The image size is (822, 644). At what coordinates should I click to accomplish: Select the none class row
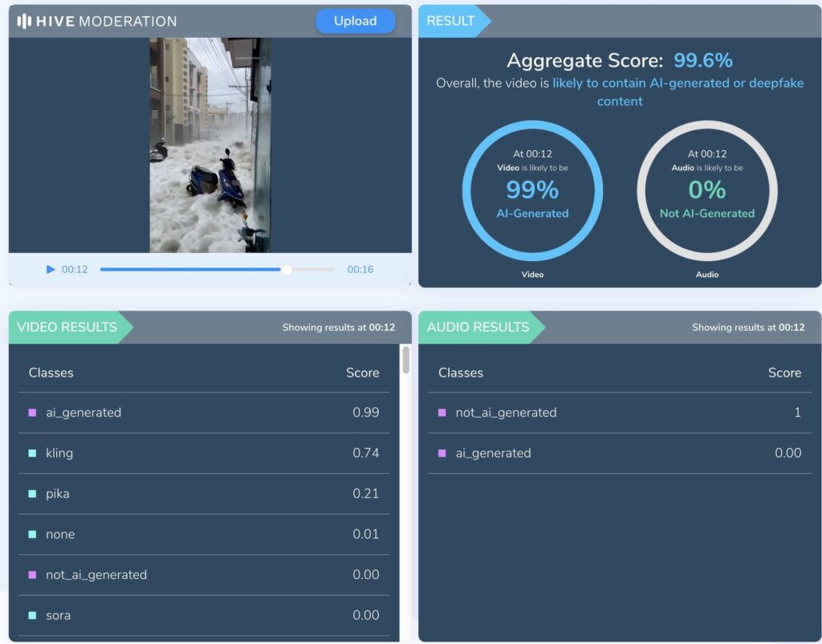tap(204, 535)
